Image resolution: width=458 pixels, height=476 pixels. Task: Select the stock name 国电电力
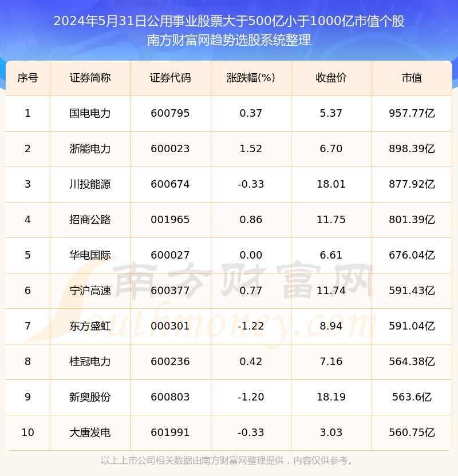click(90, 113)
